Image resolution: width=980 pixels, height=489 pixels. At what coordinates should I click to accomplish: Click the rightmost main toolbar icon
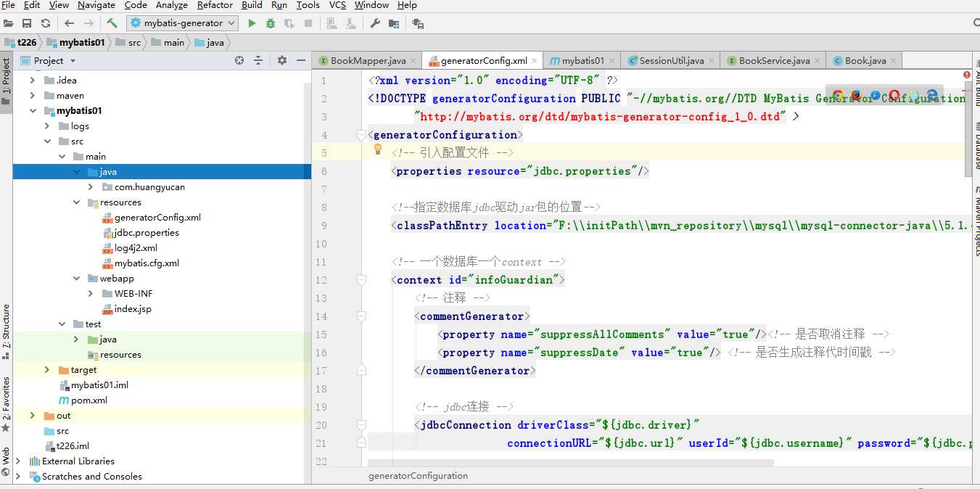pos(418,23)
